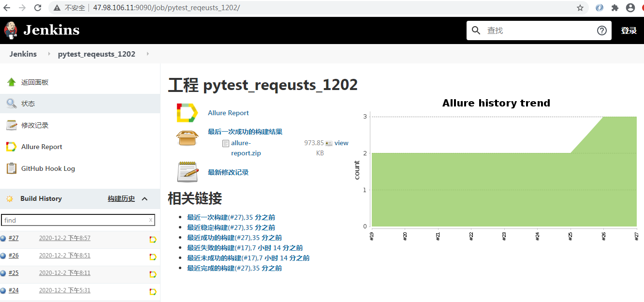Open 最近稳定构建(#27) permalink
The width and height of the screenshot is (644, 302).
click(x=231, y=227)
